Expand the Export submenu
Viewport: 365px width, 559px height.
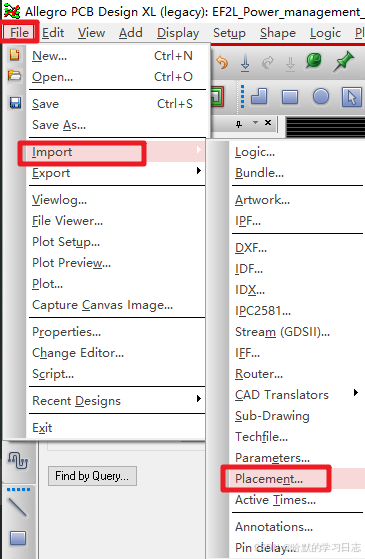[x=117, y=173]
